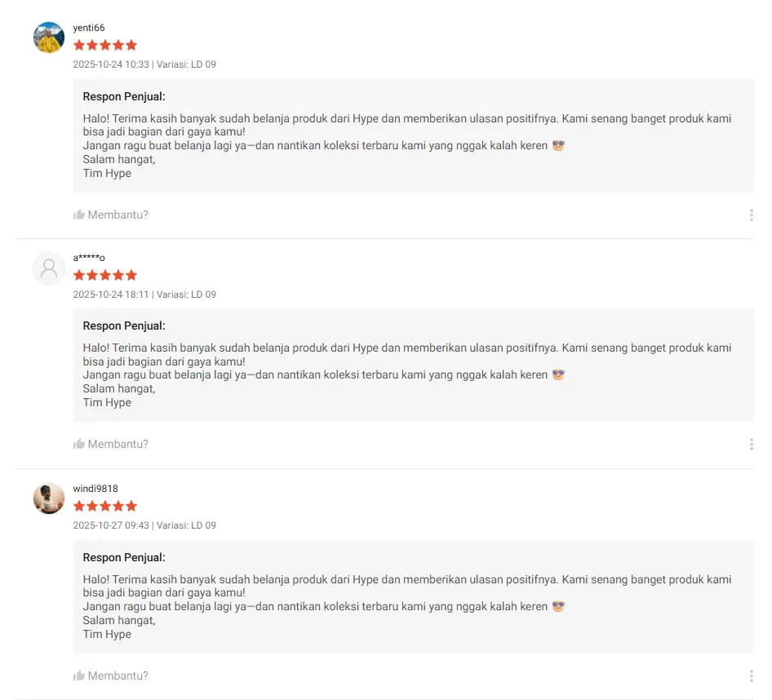Screen dimensions: 772x700
Task: Click the five-star rating of yenti66
Action: [105, 46]
